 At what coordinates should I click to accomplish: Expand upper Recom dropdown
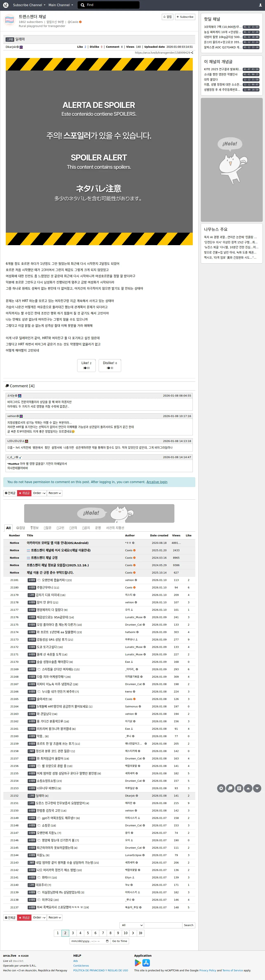[x=54, y=493]
